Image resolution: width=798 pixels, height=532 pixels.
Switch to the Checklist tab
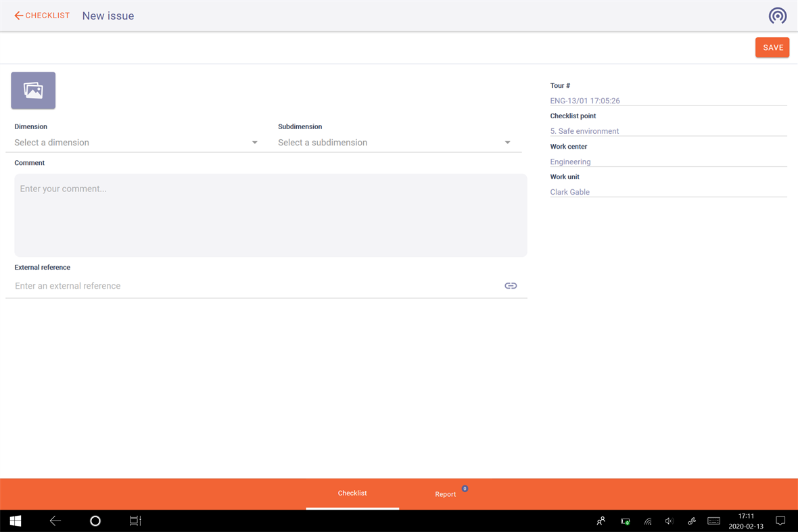pos(352,493)
